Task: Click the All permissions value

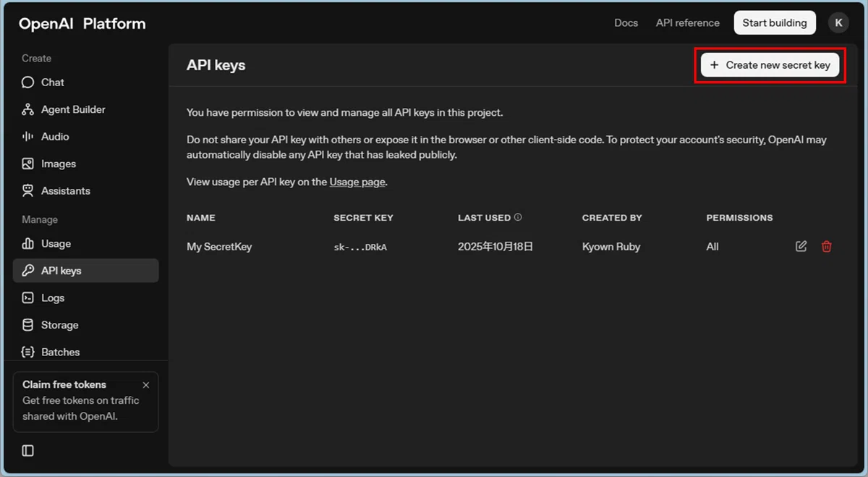Action: tap(712, 247)
